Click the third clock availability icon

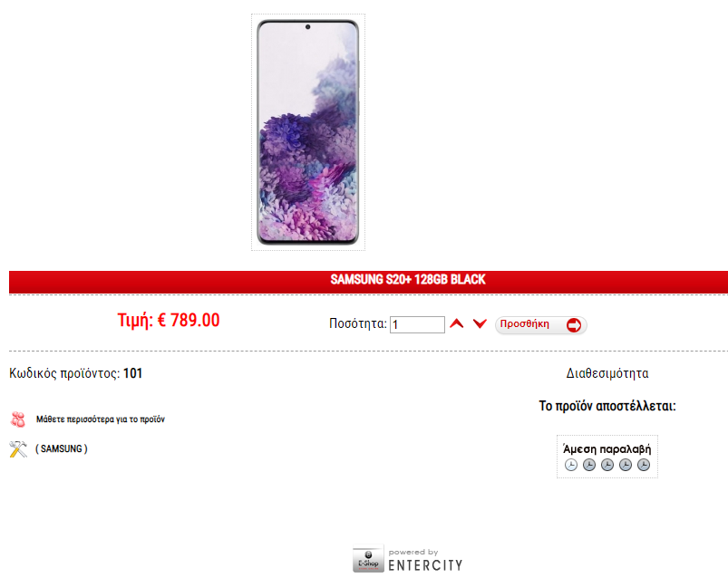(607, 465)
